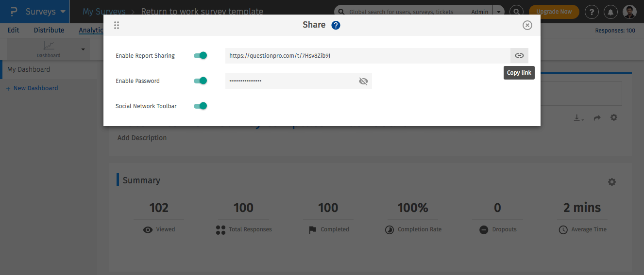
Task: Switch to the Distribute tab
Action: coord(49,30)
